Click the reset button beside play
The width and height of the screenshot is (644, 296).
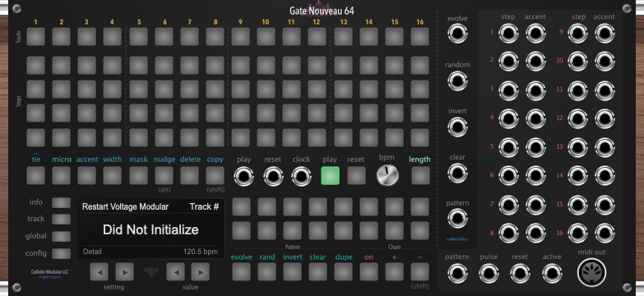click(356, 176)
